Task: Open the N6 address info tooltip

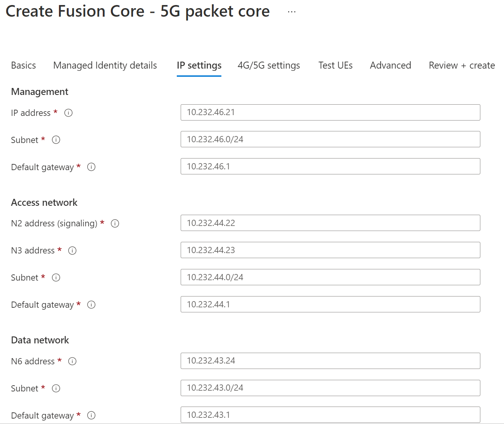Action: (x=72, y=361)
